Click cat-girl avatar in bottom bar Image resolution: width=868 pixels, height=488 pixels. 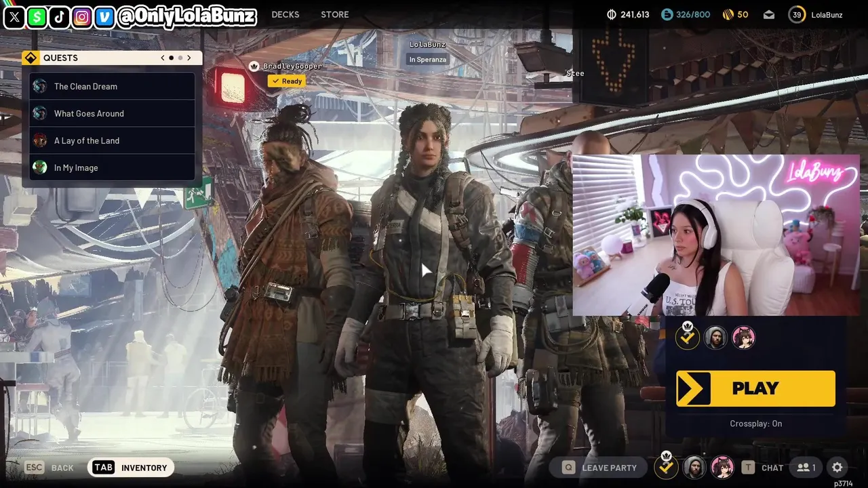click(722, 467)
